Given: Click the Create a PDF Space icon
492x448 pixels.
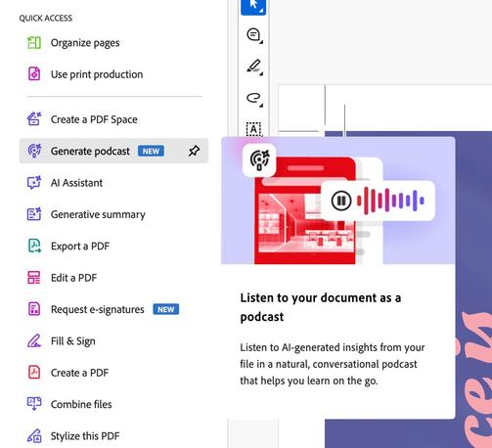Looking at the screenshot, I should [34, 119].
